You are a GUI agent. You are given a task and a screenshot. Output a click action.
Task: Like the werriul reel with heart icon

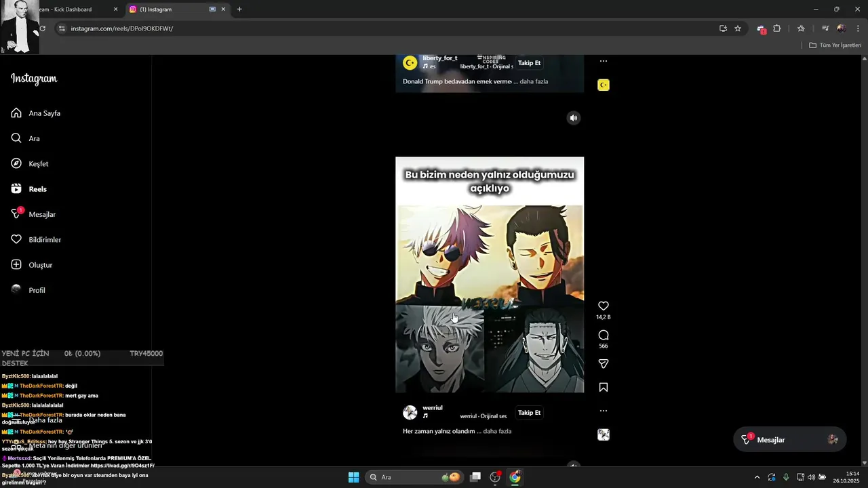604,306
